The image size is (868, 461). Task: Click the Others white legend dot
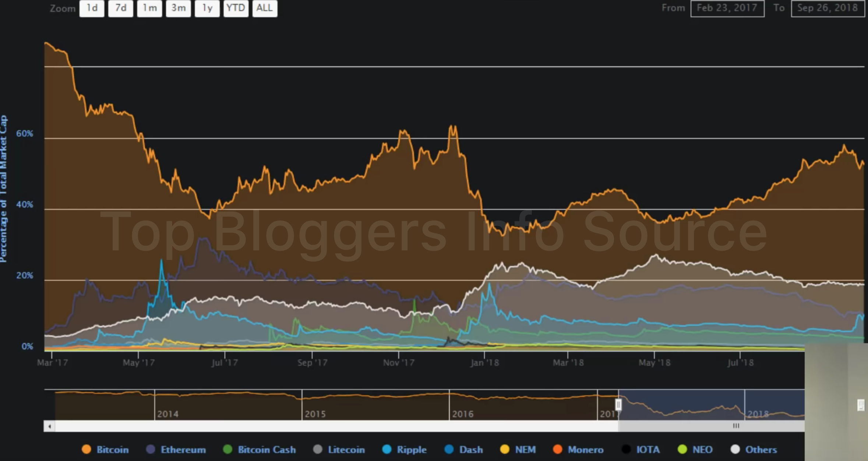[x=735, y=449]
